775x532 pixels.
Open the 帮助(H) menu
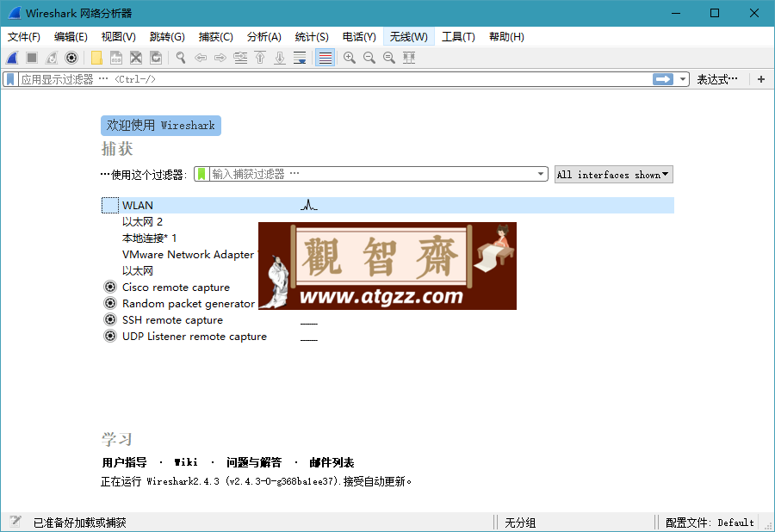pos(506,36)
